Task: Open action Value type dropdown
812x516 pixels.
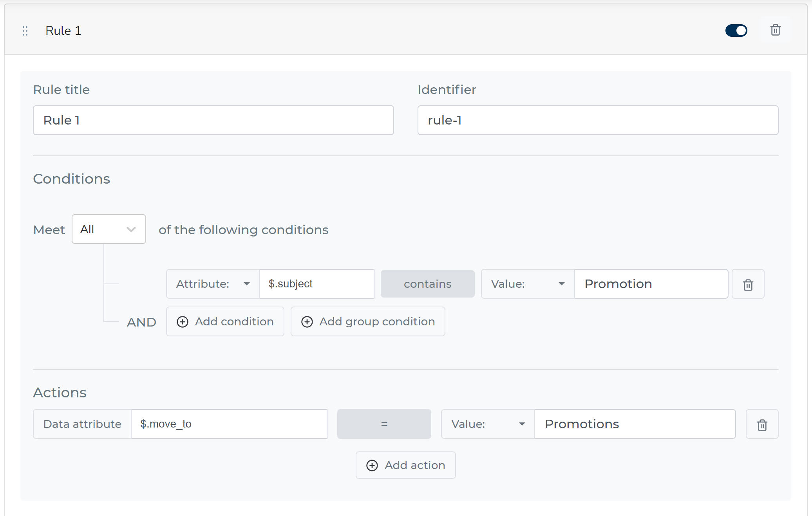Action: click(487, 424)
